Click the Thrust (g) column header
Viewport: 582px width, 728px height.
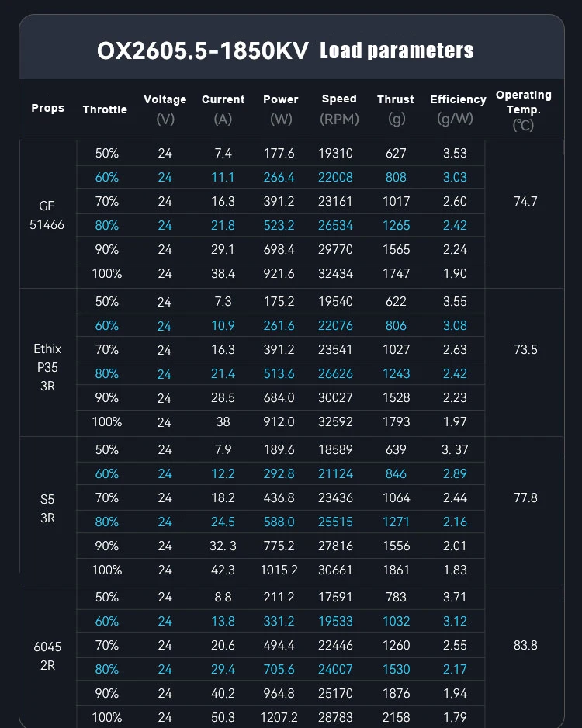click(x=396, y=109)
